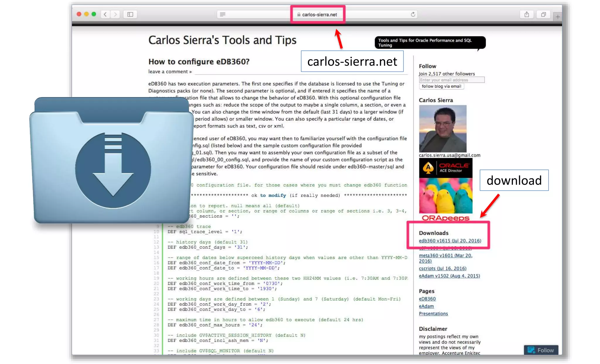Go back with Safari's back arrow
Screen dimensions: 600x364
coord(105,14)
